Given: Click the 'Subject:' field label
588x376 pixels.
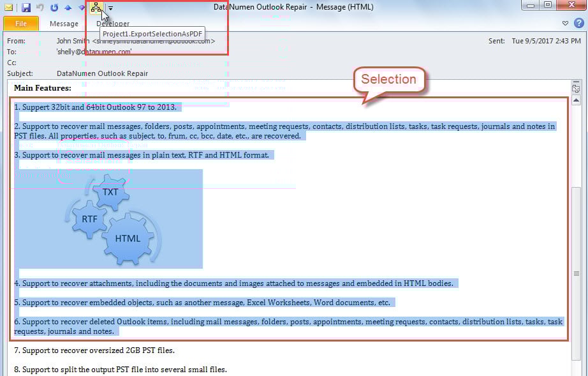Looking at the screenshot, I should point(20,73).
